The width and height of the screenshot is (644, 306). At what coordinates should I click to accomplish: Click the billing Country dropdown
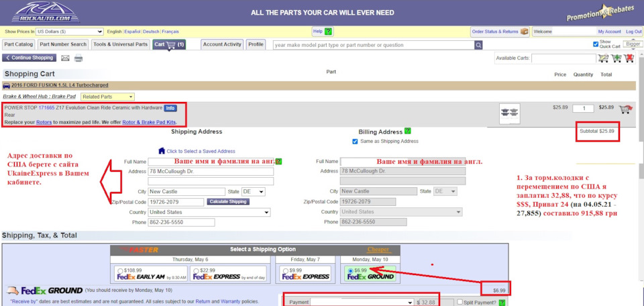[x=401, y=212]
